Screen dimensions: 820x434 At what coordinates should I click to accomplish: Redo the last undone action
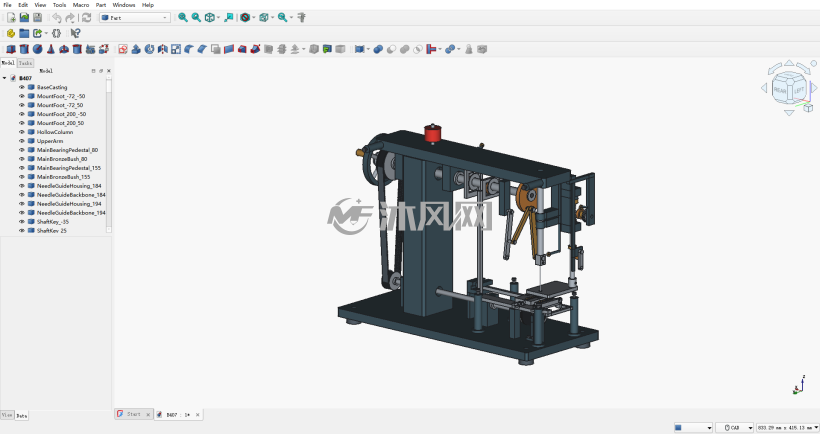point(70,17)
